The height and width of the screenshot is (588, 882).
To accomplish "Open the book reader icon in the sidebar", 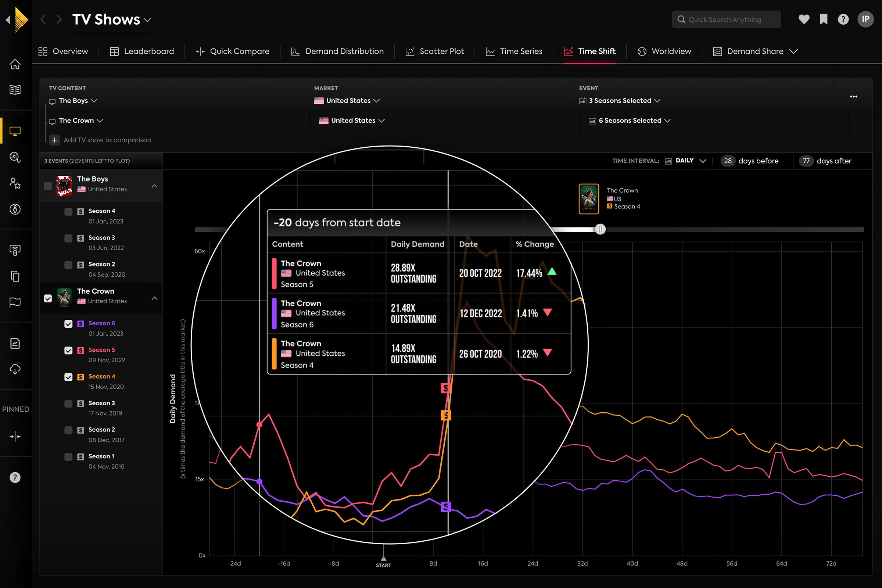I will click(x=15, y=90).
